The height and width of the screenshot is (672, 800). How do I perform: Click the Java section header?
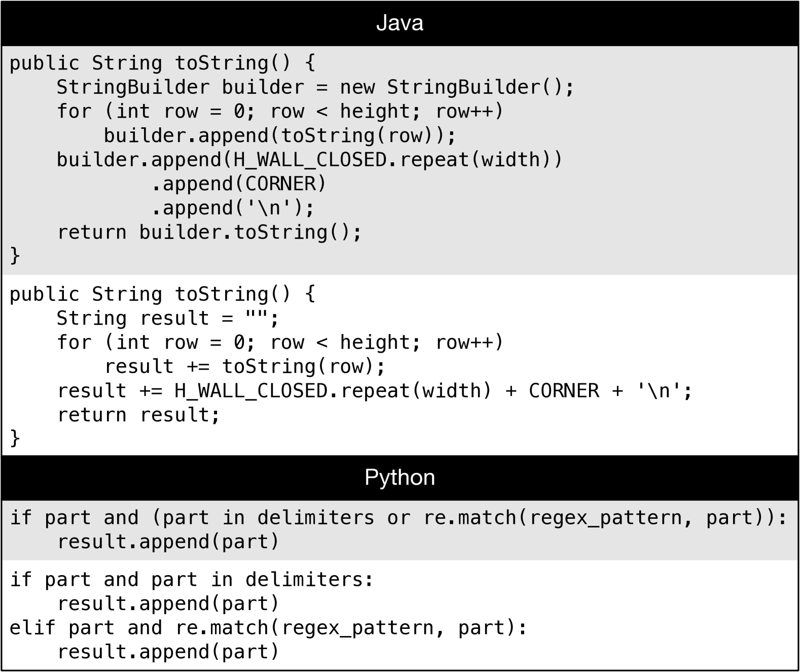[399, 23]
